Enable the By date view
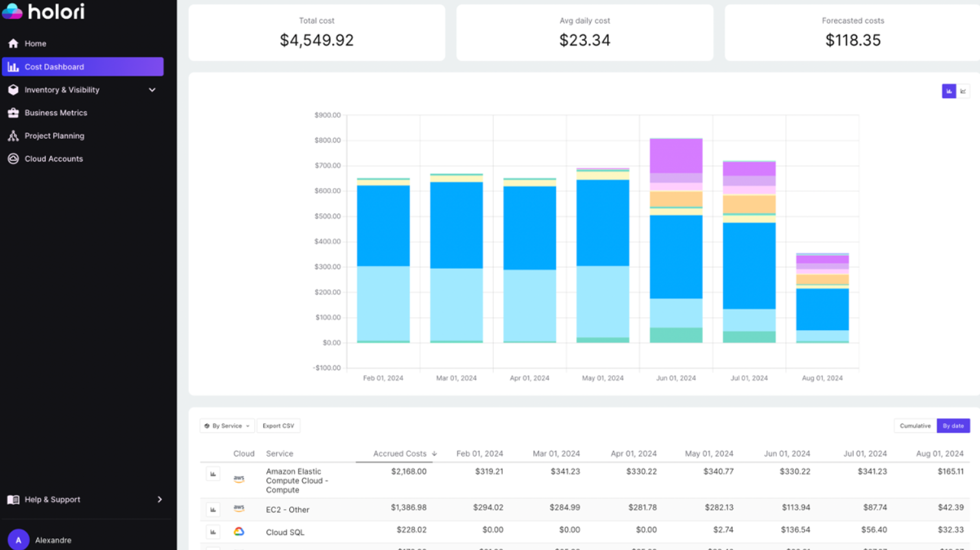Screen dimensions: 980x550 [953, 425]
